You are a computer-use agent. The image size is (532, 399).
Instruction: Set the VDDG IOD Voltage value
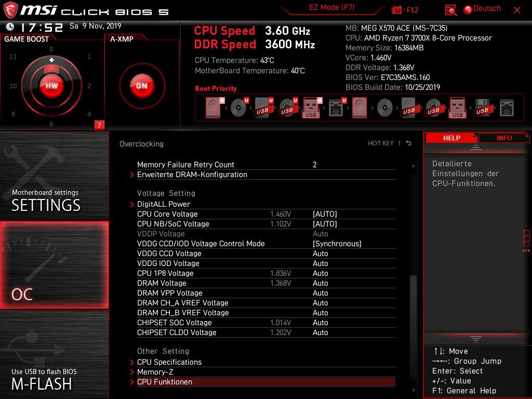[320, 263]
